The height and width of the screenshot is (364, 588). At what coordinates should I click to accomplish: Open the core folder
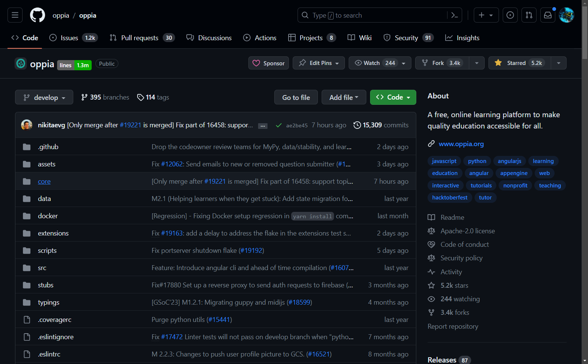click(x=44, y=181)
